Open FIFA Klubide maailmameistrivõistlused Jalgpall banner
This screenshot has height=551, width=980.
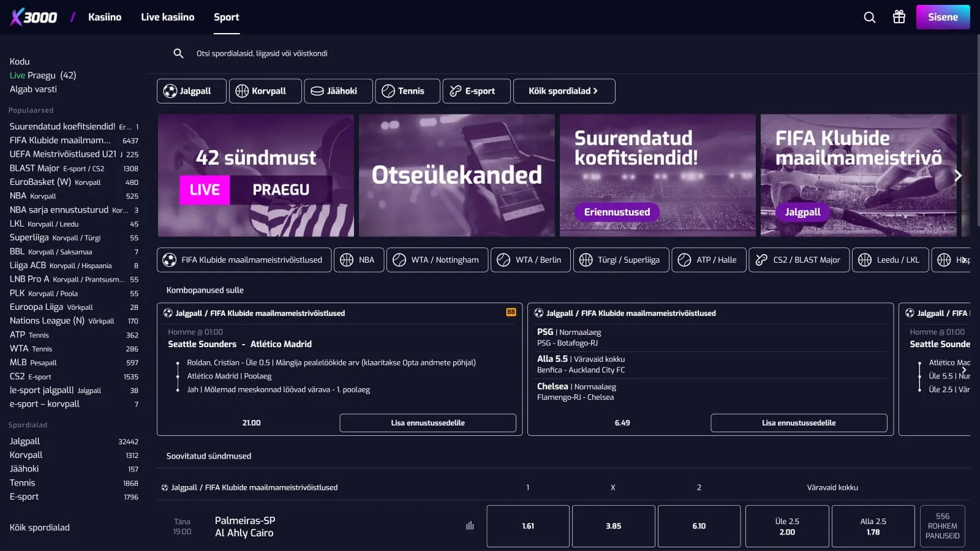pos(859,175)
